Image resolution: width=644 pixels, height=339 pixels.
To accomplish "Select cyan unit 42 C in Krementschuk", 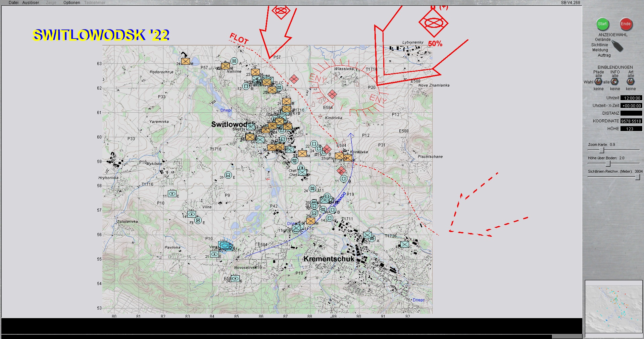I will coord(405,244).
